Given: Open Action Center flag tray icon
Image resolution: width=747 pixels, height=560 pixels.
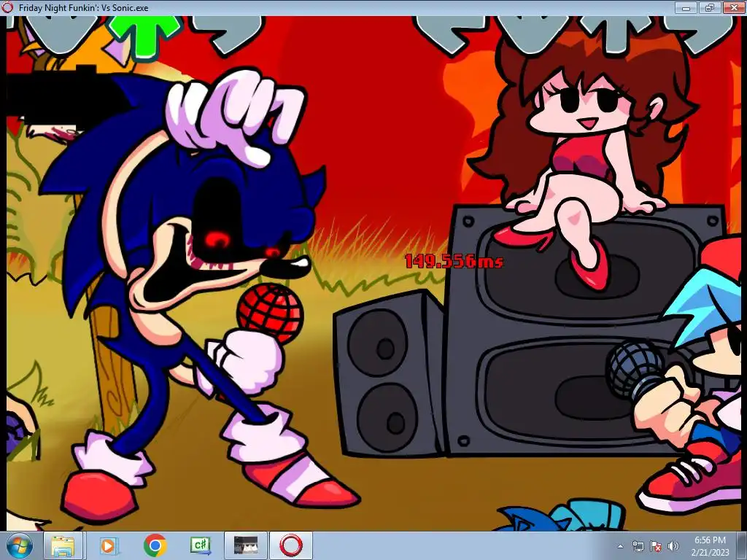Looking at the screenshot, I should (x=656, y=546).
